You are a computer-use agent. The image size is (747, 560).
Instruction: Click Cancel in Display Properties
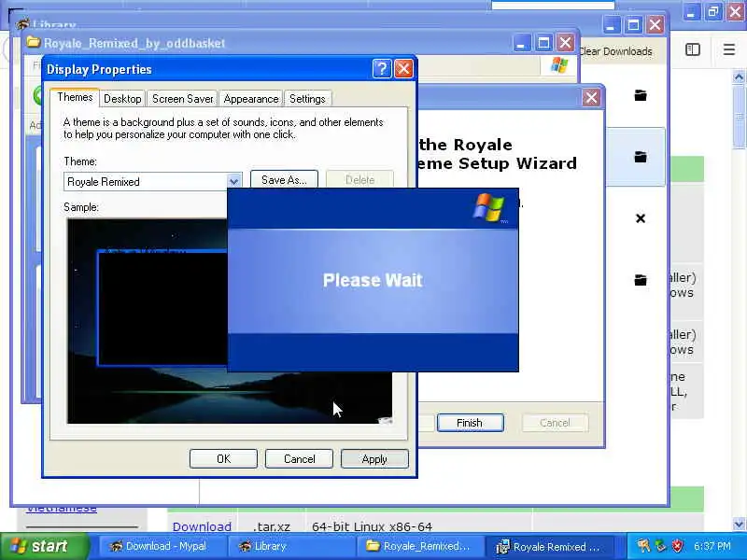click(299, 458)
